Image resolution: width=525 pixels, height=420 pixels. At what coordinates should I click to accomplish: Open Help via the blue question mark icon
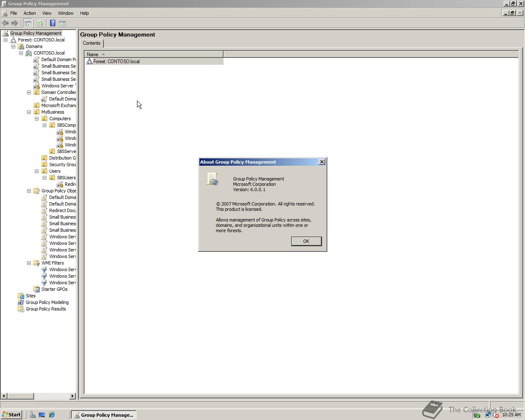(52, 23)
